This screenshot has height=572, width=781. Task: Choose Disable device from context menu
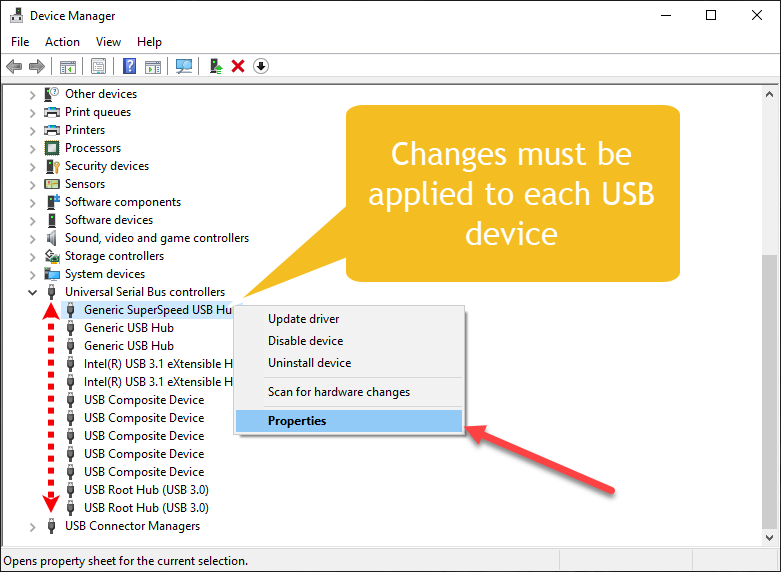point(349,341)
